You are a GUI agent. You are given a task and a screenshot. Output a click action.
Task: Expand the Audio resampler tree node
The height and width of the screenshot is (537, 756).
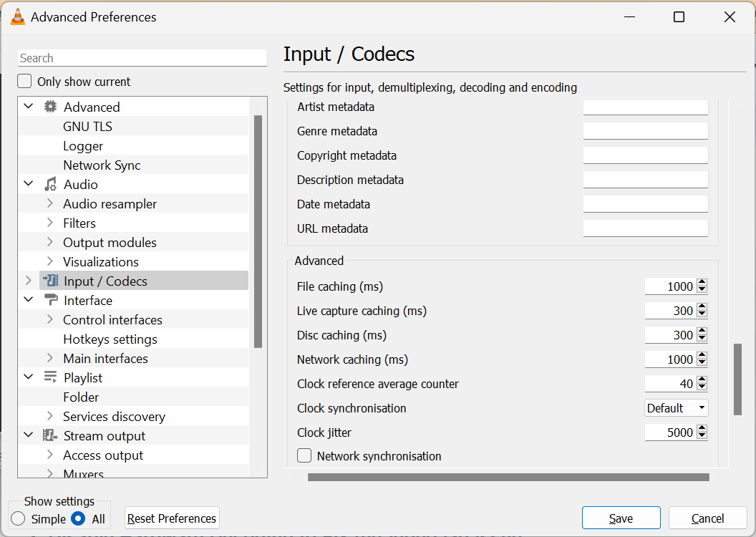(x=49, y=203)
